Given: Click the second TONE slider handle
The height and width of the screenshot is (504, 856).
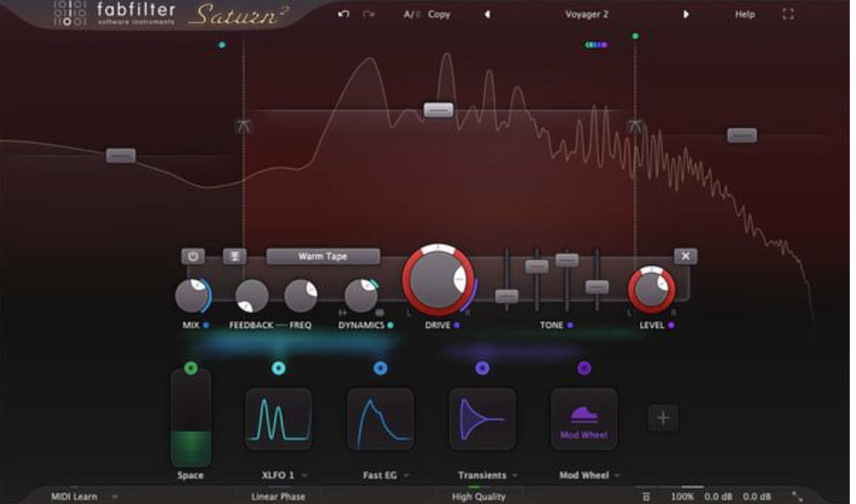Looking at the screenshot, I should pyautogui.click(x=537, y=266).
